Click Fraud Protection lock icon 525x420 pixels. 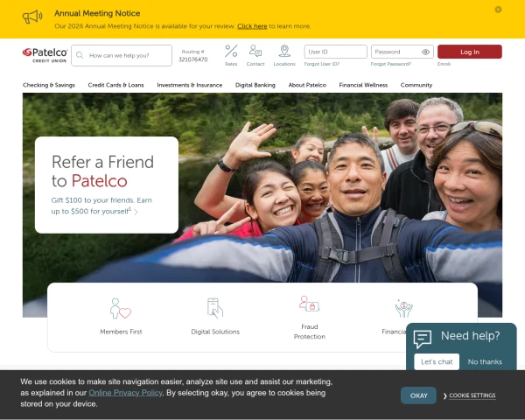310,304
